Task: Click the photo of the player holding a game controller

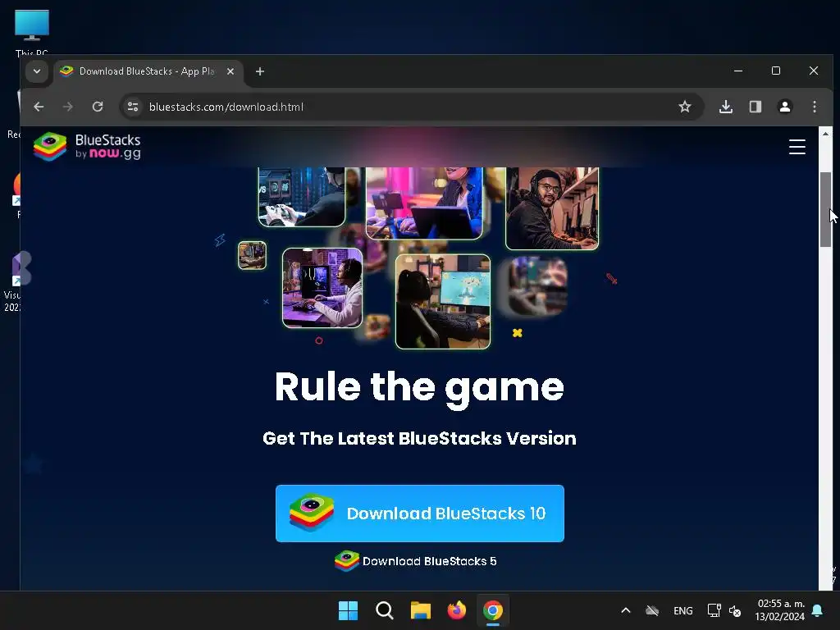Action: 302,197
